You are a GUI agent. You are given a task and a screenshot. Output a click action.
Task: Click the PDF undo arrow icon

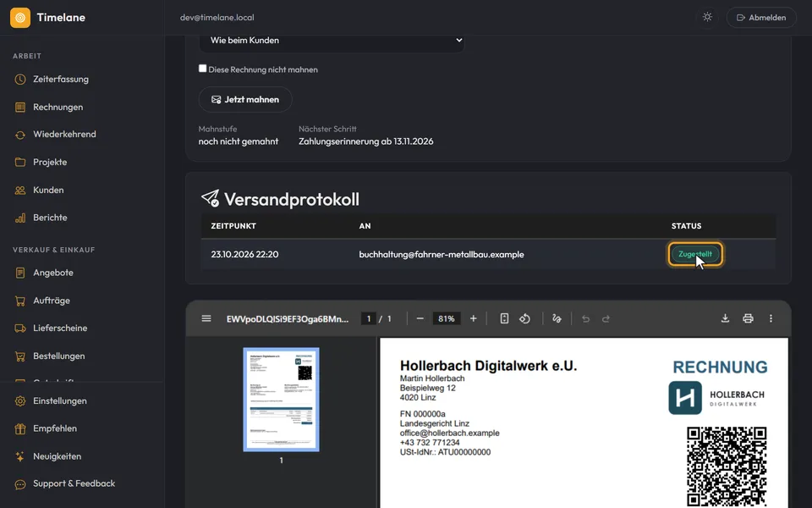(x=585, y=319)
